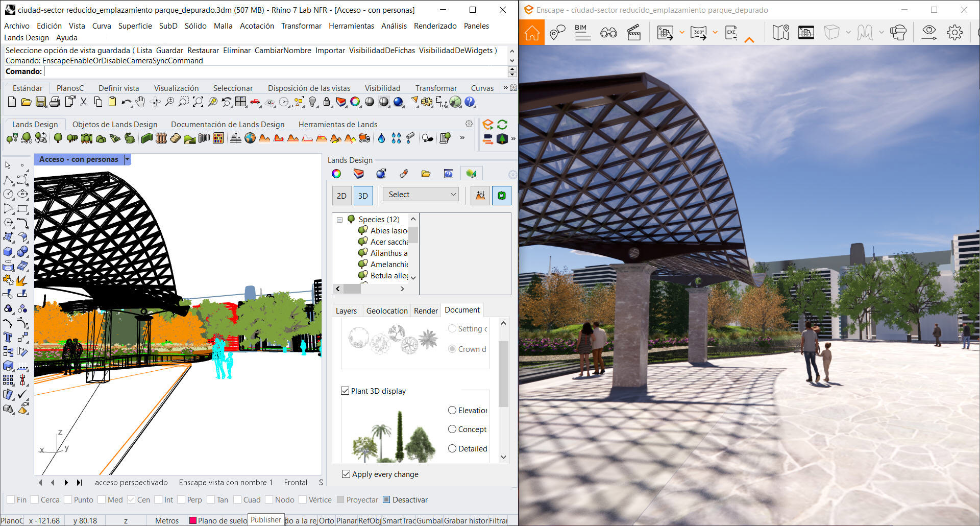The image size is (980, 526).
Task: Click in the Comando input field
Action: [276, 71]
